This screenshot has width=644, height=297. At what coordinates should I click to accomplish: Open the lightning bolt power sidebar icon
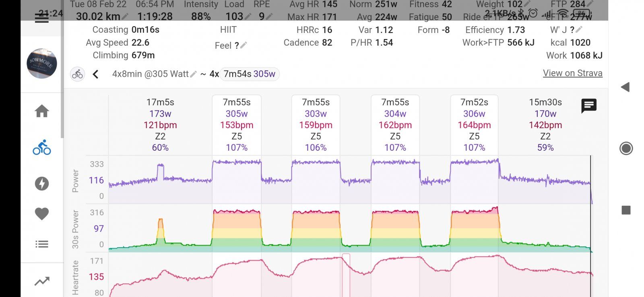coord(42,184)
